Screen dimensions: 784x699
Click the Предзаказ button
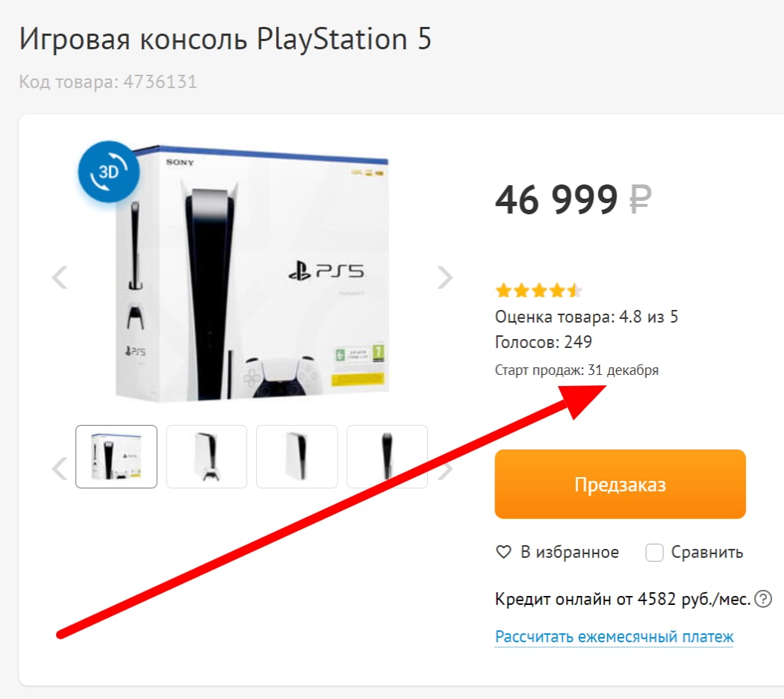click(x=620, y=484)
